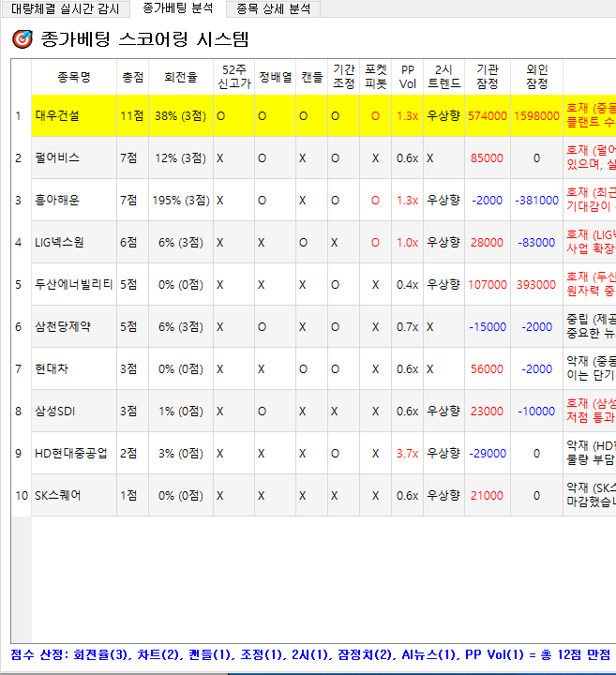Choose 두산에너빌리티 in the list
This screenshot has width=616, height=675.
point(74,285)
